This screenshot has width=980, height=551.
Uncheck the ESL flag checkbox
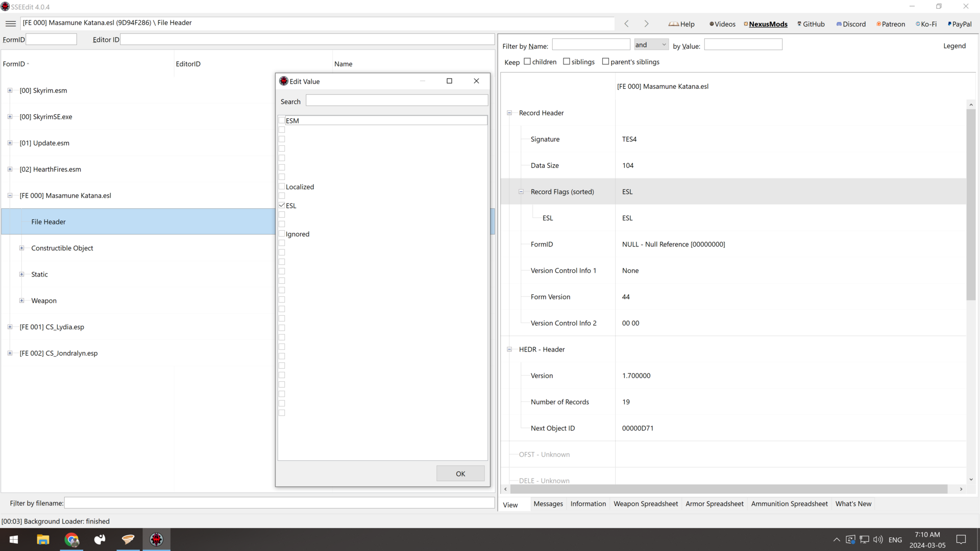click(x=282, y=205)
